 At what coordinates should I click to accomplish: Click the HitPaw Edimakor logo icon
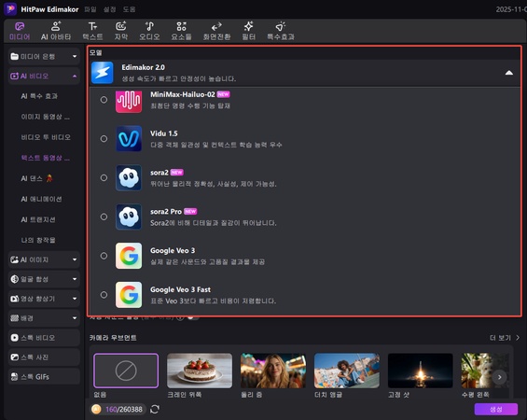[10, 8]
